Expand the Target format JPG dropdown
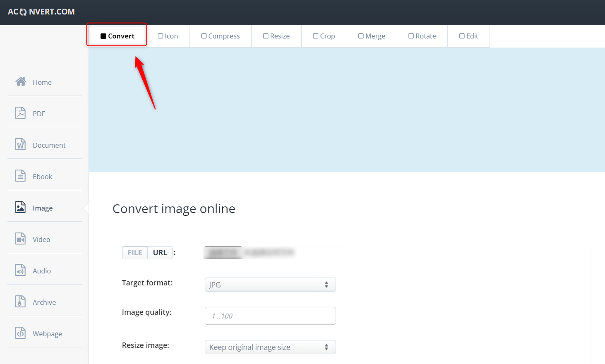The width and height of the screenshot is (605, 364). [x=270, y=285]
